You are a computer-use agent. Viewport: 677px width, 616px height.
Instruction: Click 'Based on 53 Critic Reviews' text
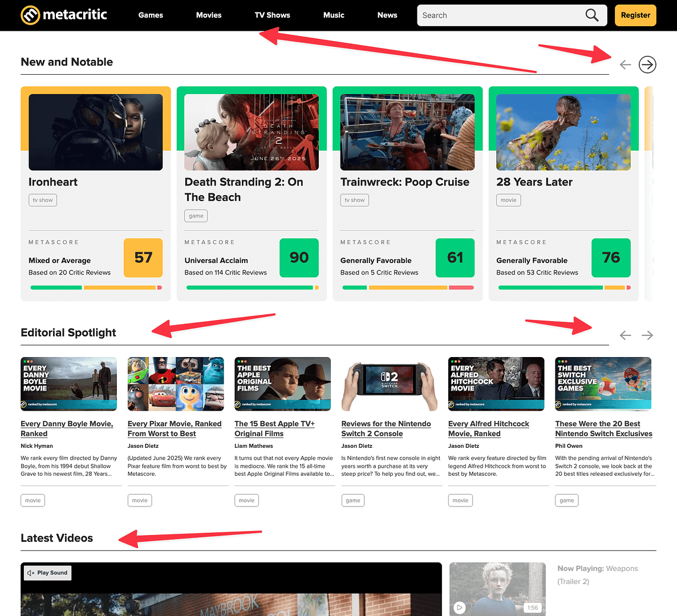pos(537,273)
